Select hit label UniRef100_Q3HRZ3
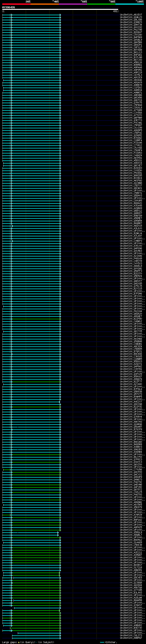The height and width of the screenshot is (644, 146). tap(131, 22)
